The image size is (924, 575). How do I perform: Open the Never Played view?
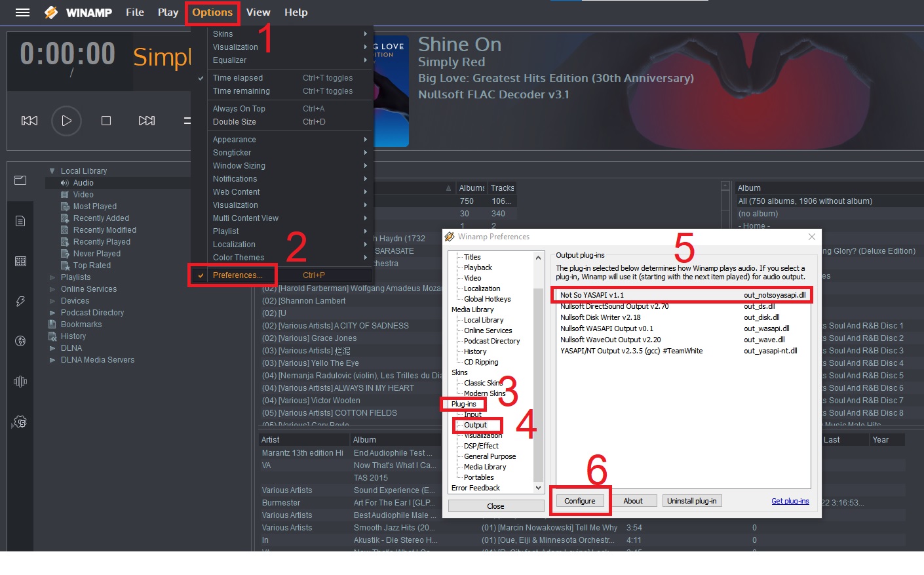pos(97,254)
